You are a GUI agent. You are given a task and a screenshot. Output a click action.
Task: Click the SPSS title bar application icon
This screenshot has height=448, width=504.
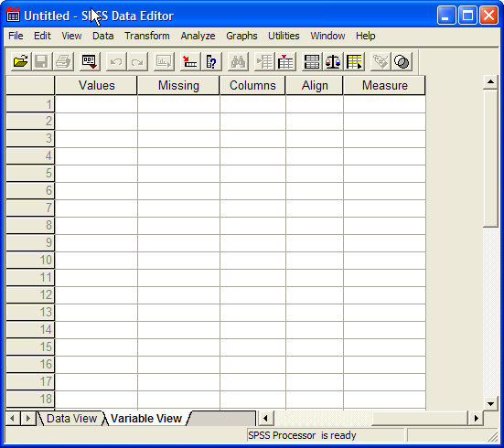click(13, 15)
